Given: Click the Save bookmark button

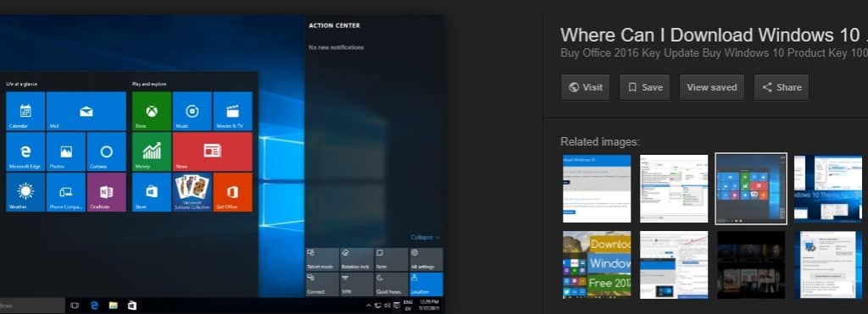Looking at the screenshot, I should [x=644, y=87].
